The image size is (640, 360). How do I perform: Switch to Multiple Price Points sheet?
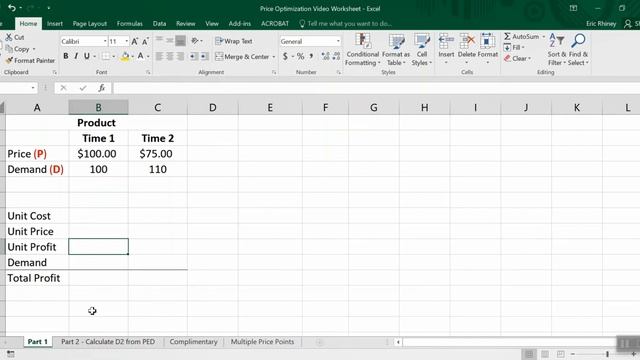coord(262,342)
